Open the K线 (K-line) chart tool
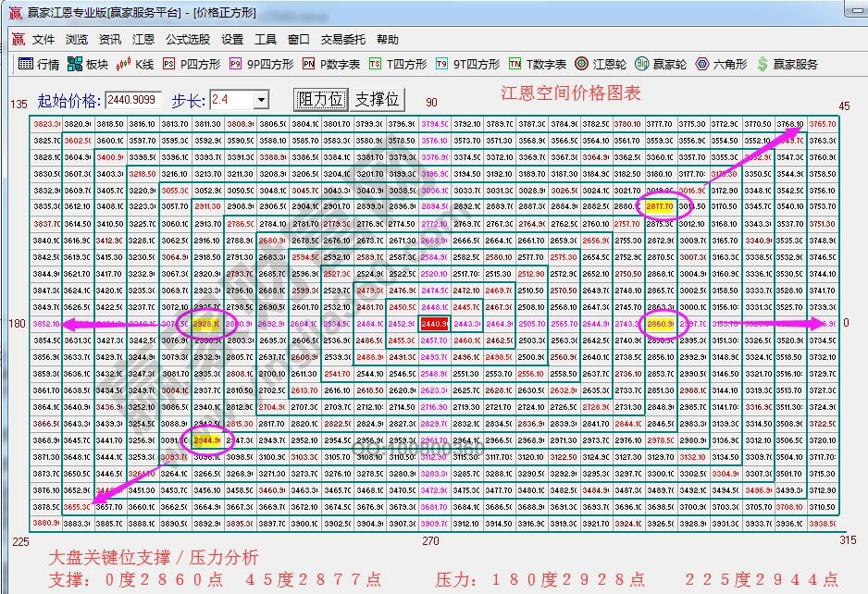Image resolution: width=868 pixels, height=594 pixels. point(143,64)
